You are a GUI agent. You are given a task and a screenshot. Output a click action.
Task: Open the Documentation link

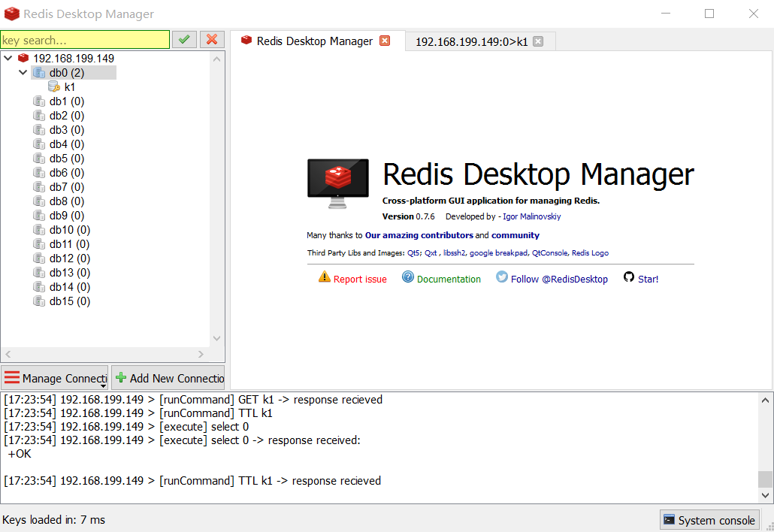[x=449, y=280]
